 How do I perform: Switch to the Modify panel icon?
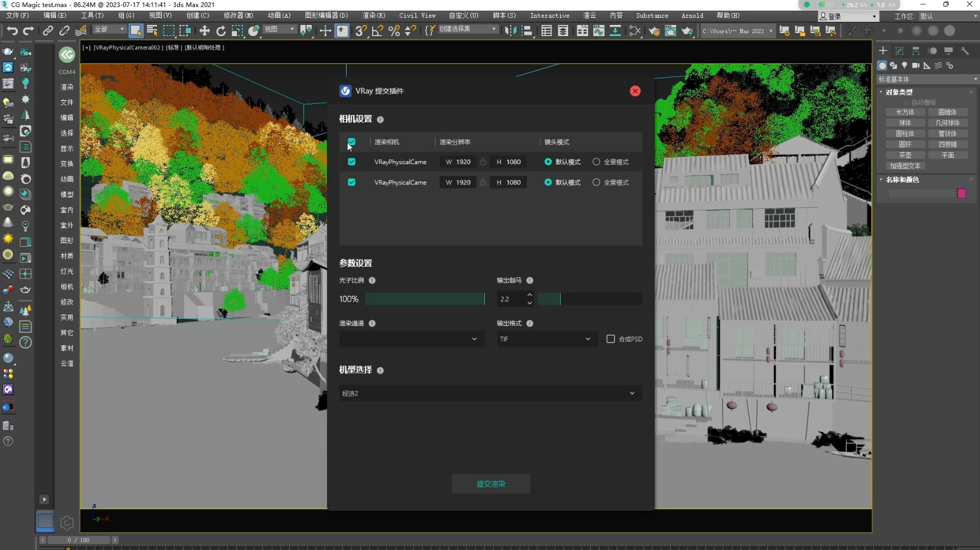click(899, 51)
